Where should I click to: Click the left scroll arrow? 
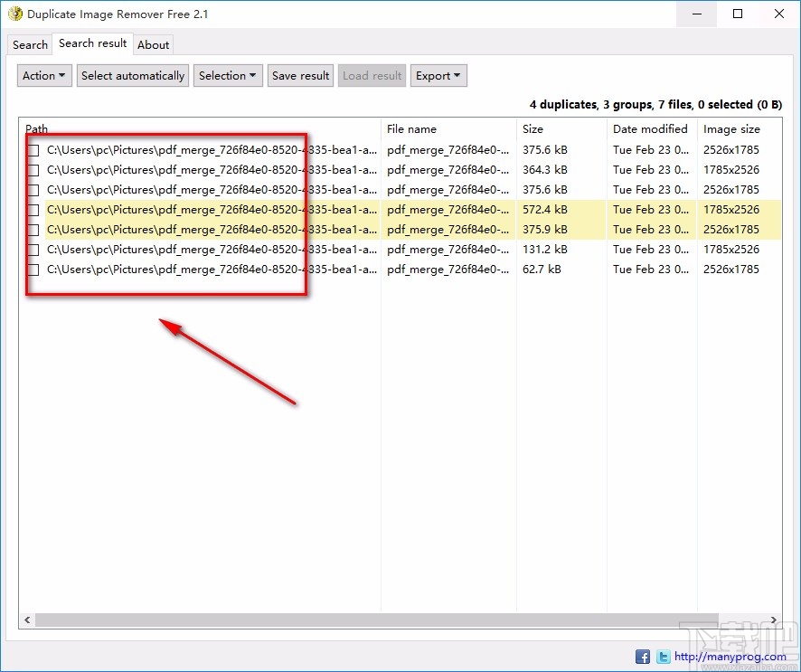click(x=26, y=620)
